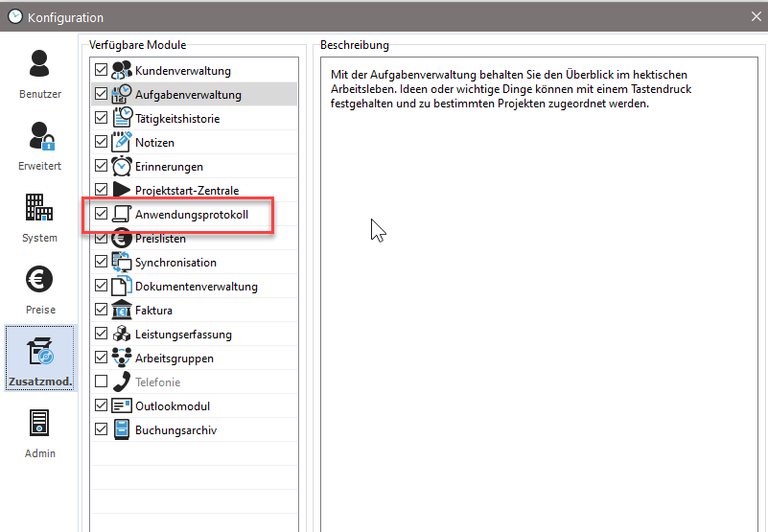Uncheck the Anwendungsprotokoll module checkbox
The height and width of the screenshot is (532, 768).
coord(101,215)
